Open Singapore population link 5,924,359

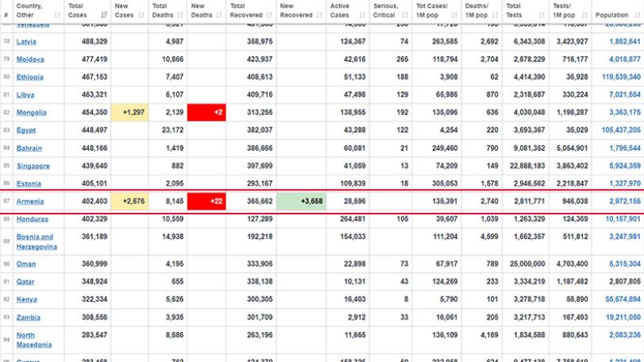pyautogui.click(x=625, y=166)
